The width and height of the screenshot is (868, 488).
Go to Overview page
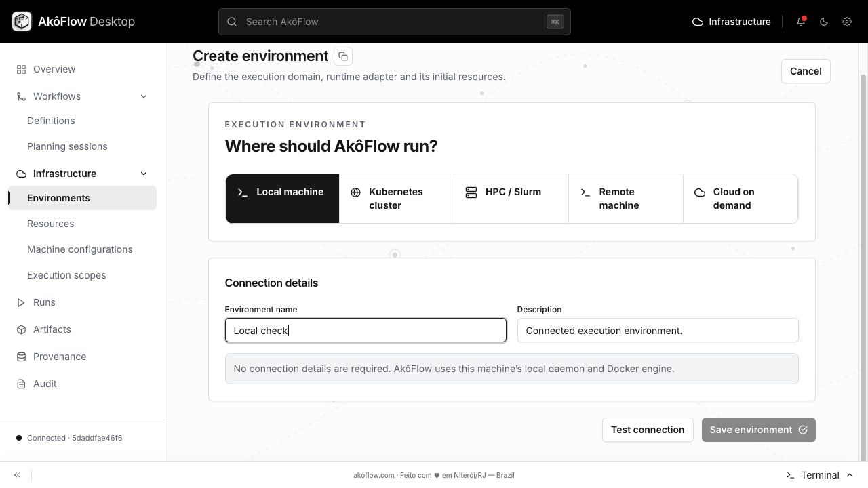[x=82, y=69]
